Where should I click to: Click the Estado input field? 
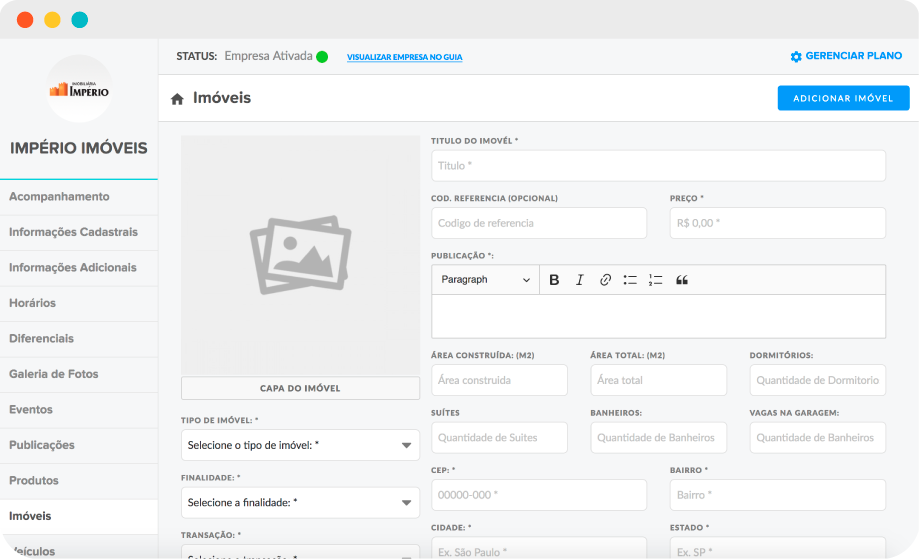(x=777, y=548)
